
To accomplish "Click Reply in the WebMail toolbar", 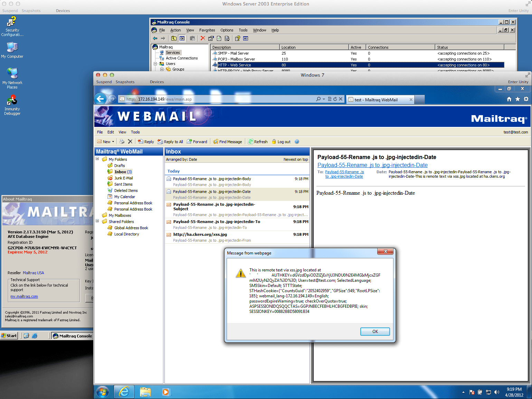I will coord(146,142).
